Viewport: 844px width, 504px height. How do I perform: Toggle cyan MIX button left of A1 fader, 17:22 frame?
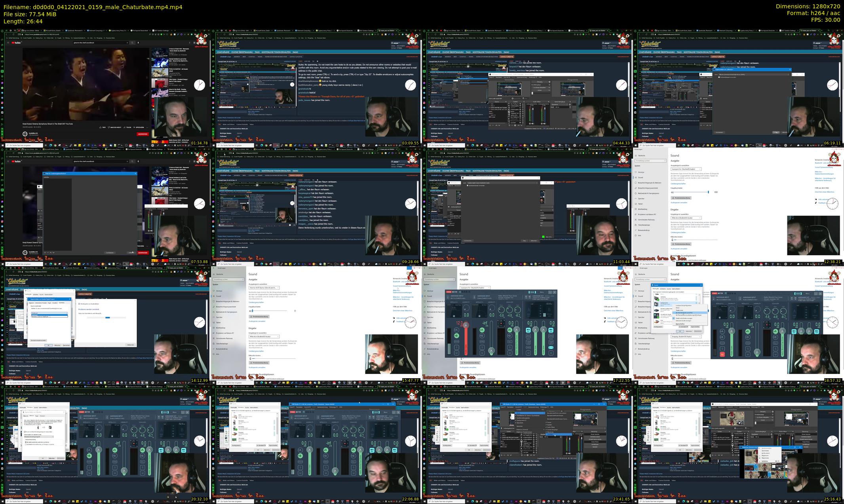click(528, 330)
